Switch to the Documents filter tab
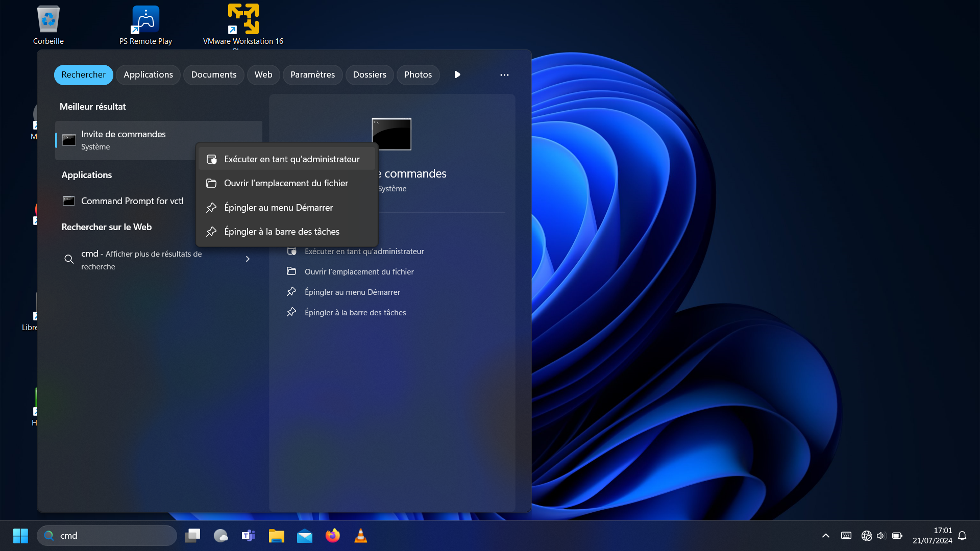 click(214, 74)
